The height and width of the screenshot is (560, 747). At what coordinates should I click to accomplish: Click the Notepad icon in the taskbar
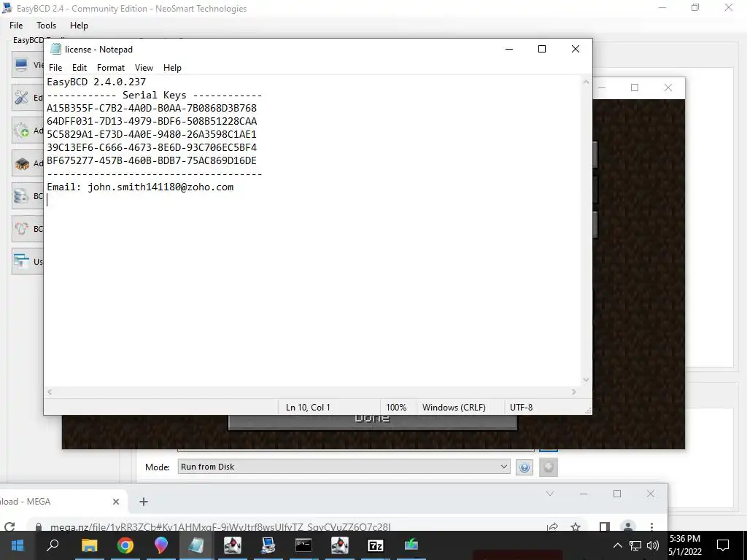coord(196,545)
